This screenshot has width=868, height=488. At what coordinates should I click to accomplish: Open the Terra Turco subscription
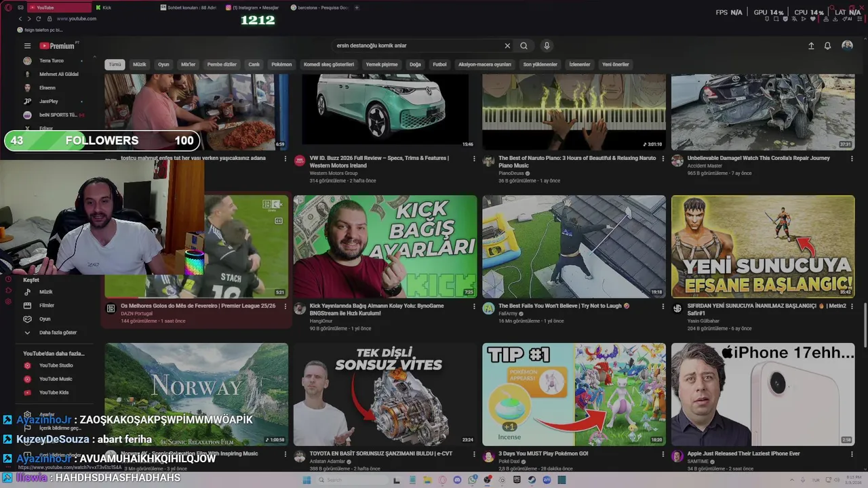point(52,61)
